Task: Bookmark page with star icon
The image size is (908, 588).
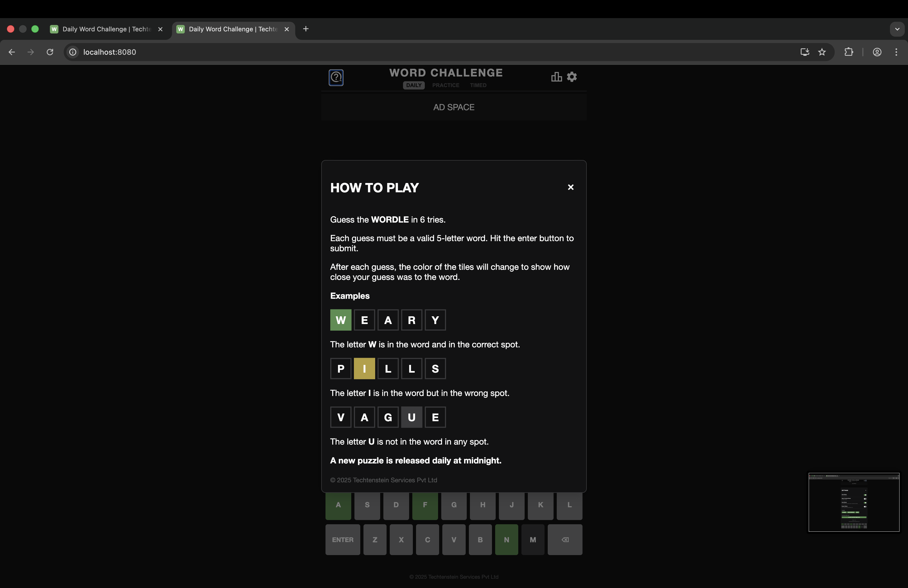Action: pos(822,52)
